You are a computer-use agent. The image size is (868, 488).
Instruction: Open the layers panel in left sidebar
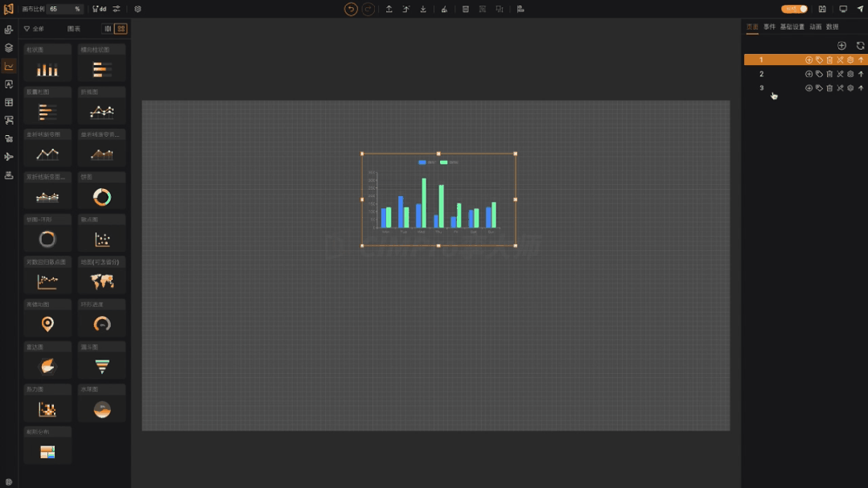pyautogui.click(x=9, y=48)
